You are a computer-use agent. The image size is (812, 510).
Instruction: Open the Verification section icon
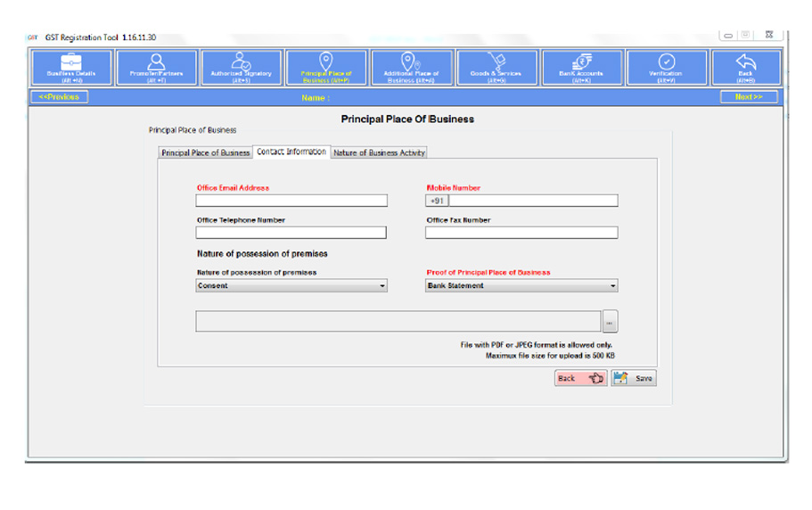pyautogui.click(x=666, y=68)
